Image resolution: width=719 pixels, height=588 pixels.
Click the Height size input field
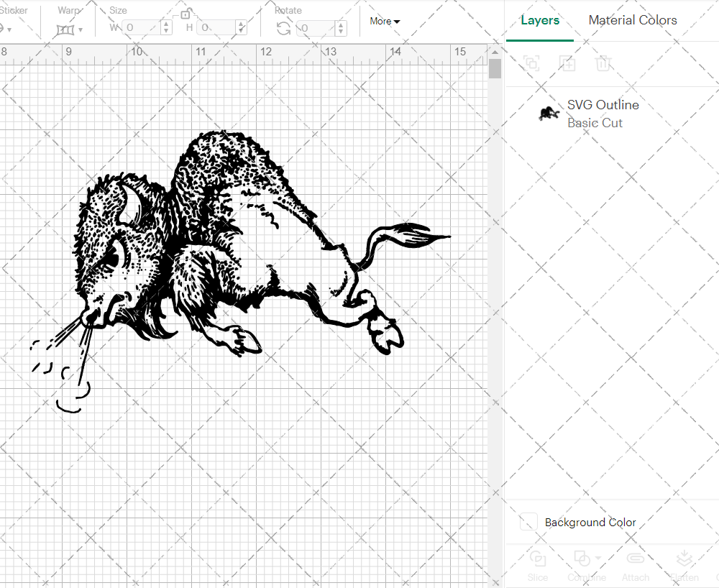[217, 27]
